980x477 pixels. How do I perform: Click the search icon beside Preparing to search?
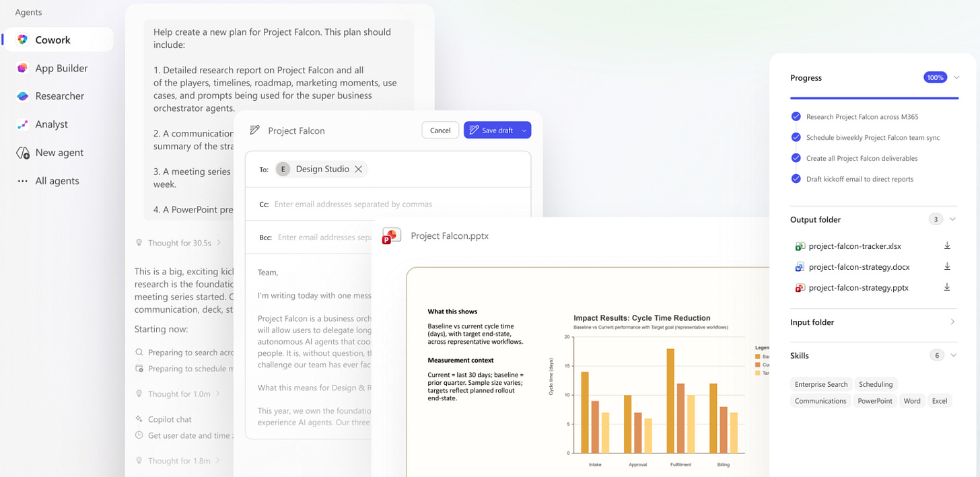(139, 353)
